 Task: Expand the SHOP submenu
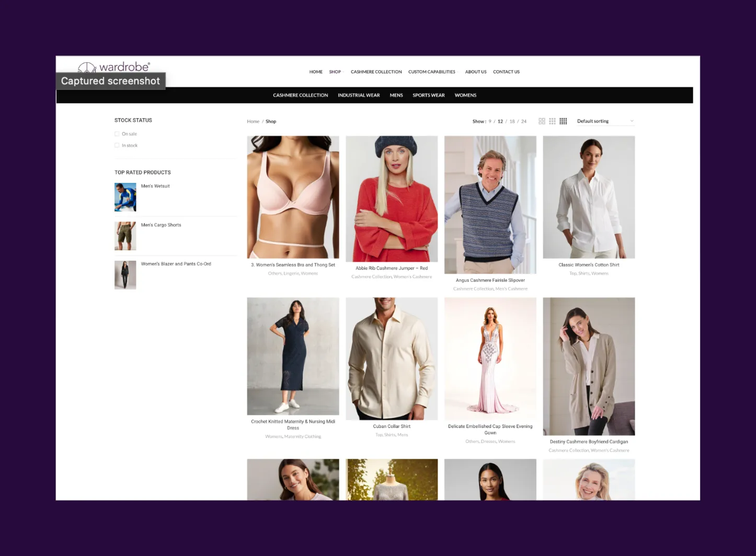335,72
